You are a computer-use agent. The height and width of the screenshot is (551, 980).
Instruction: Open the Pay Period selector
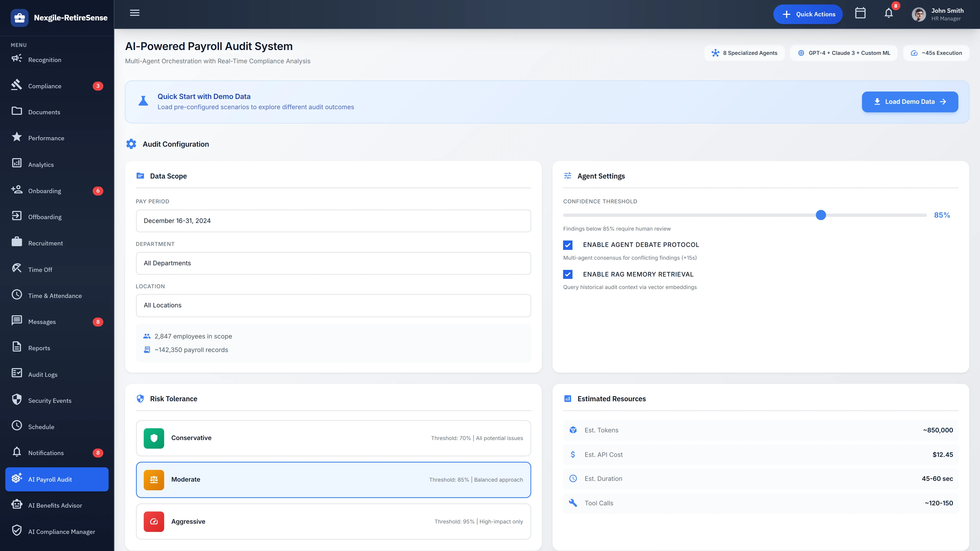click(333, 221)
